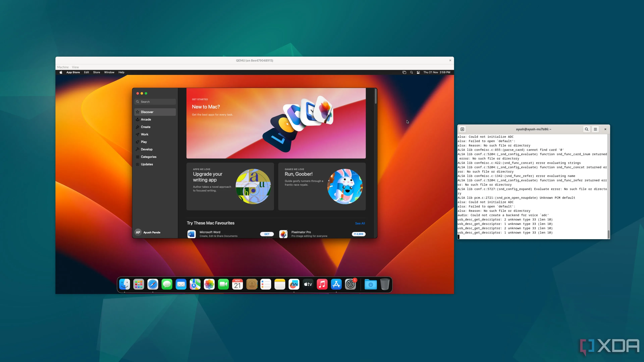Click green zoom button of App Store
The height and width of the screenshot is (362, 644).
(x=146, y=94)
